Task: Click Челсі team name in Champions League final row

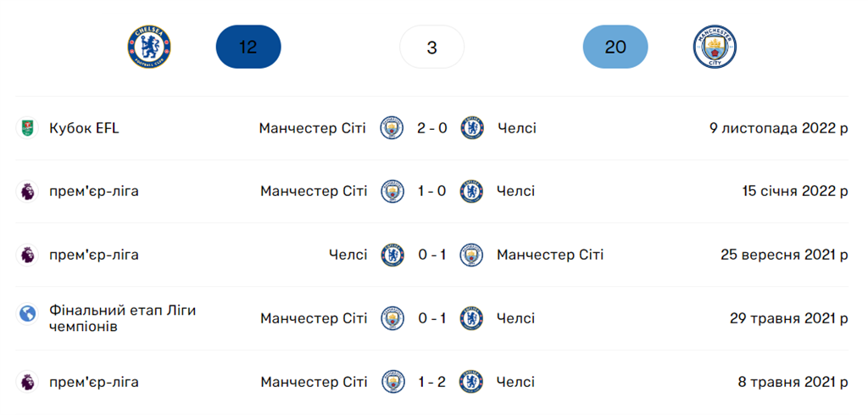Action: click(x=516, y=318)
